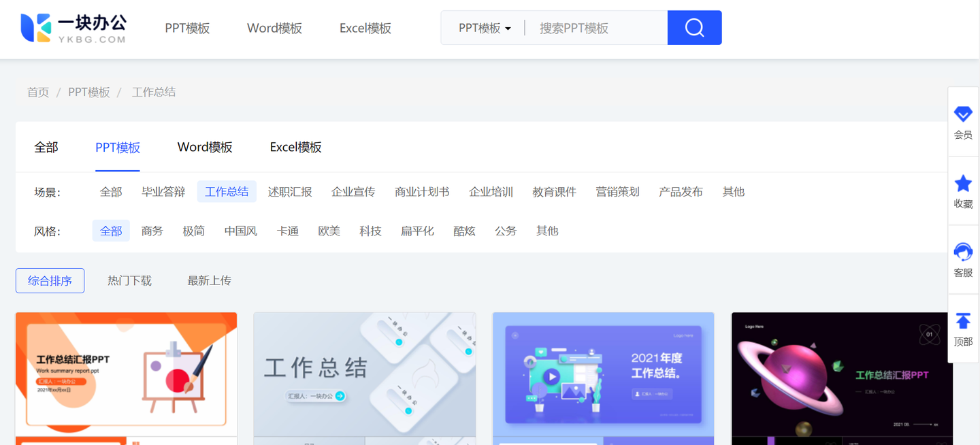Filter style by 公务
The image size is (980, 445).
click(x=506, y=231)
